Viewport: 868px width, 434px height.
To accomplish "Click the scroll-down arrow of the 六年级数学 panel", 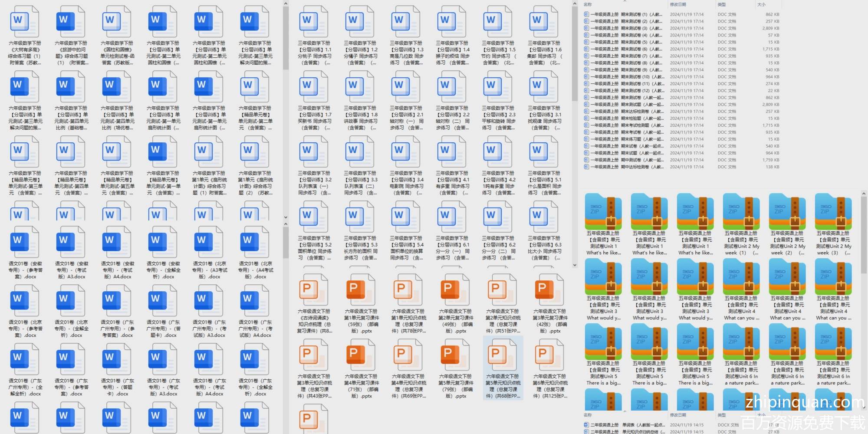I will [286, 217].
